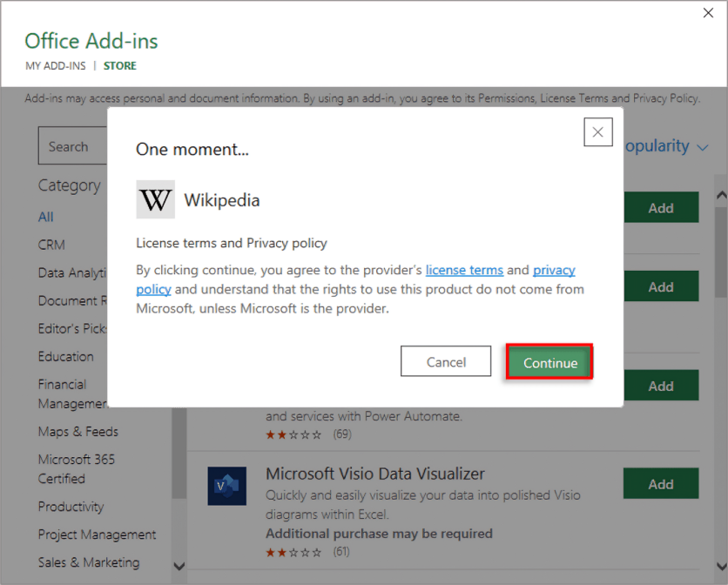Select the Maps & Feeds category
728x585 pixels.
(78, 431)
